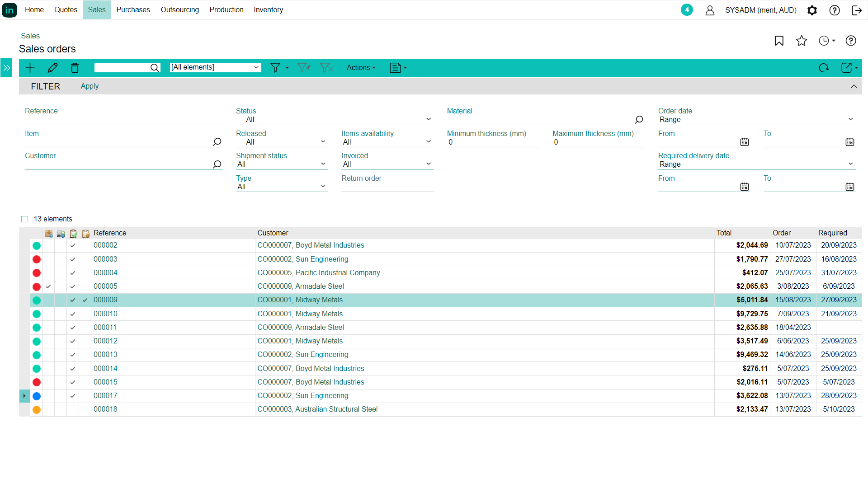Open the Status dropdown filter

pos(335,119)
